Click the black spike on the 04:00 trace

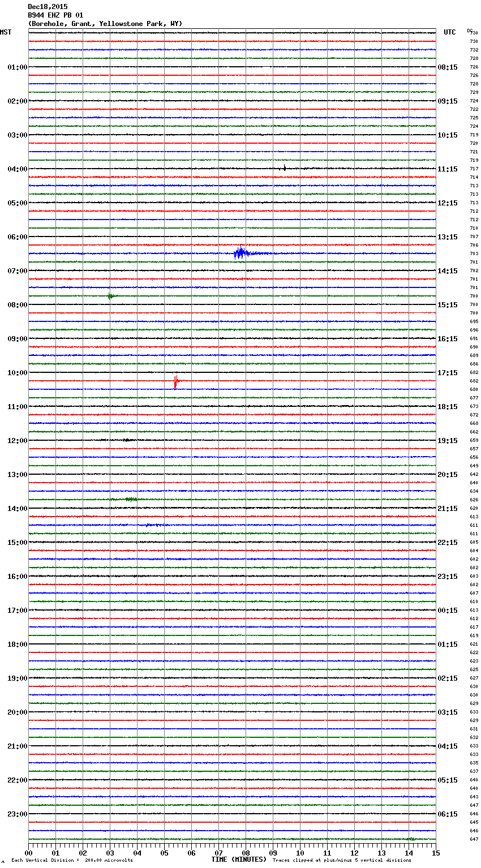[284, 167]
